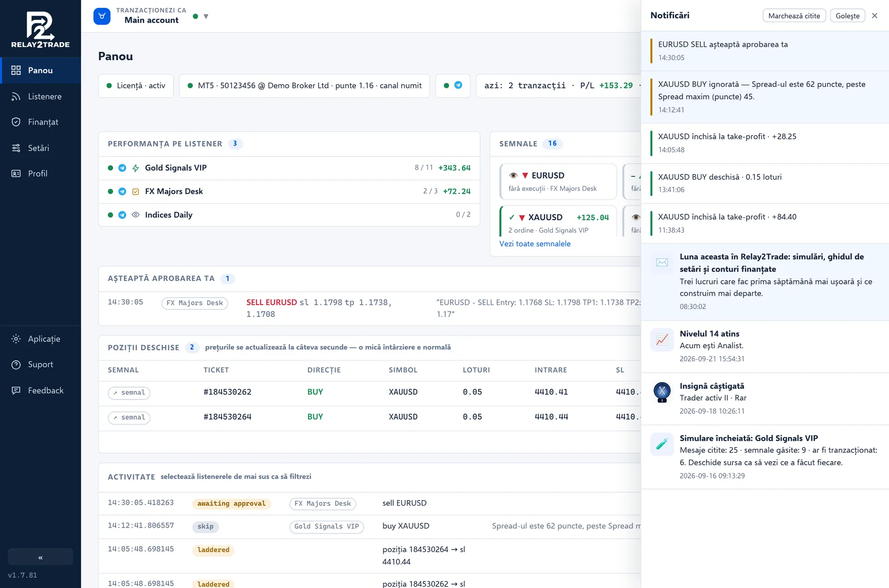Viewport: 889px width, 588px height.
Task: Click the envelope icon on the monthly newsletter notification
Action: tap(662, 263)
